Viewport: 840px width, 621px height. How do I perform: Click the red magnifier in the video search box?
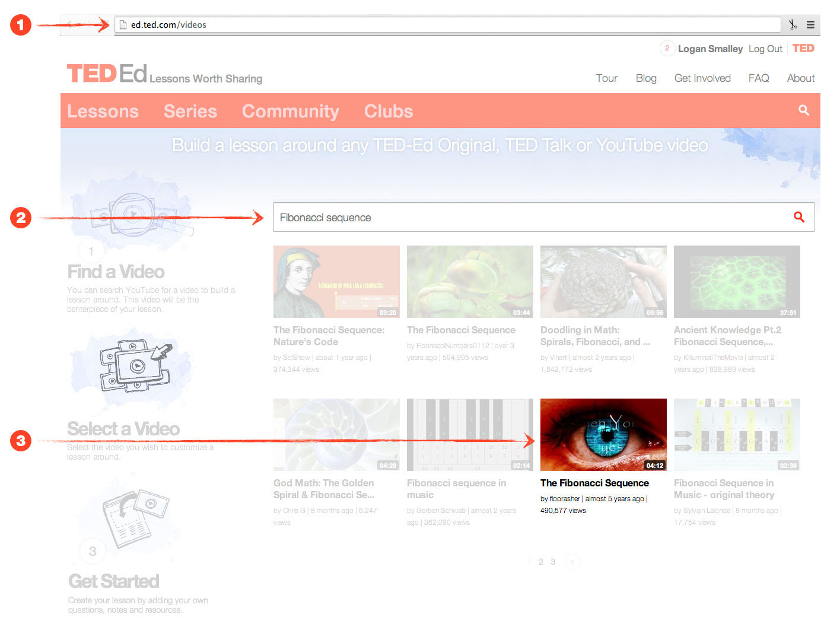[x=799, y=217]
